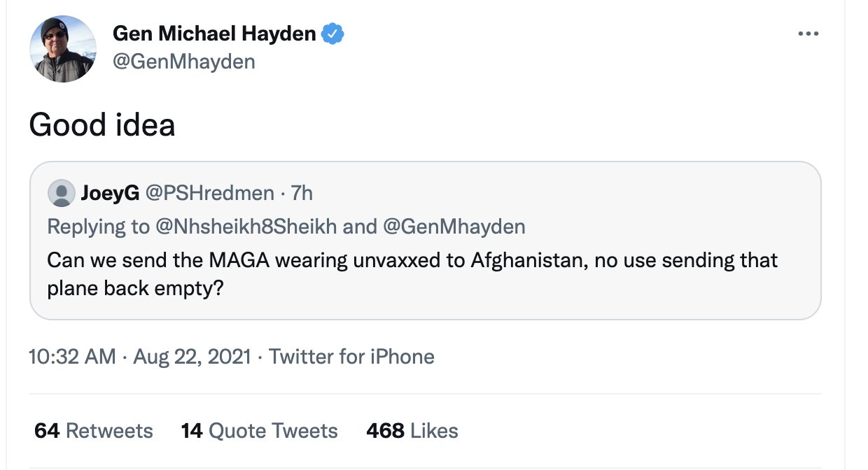Open Gen Michael Hayden's profile photo
This screenshot has height=470, width=868.
click(x=62, y=49)
